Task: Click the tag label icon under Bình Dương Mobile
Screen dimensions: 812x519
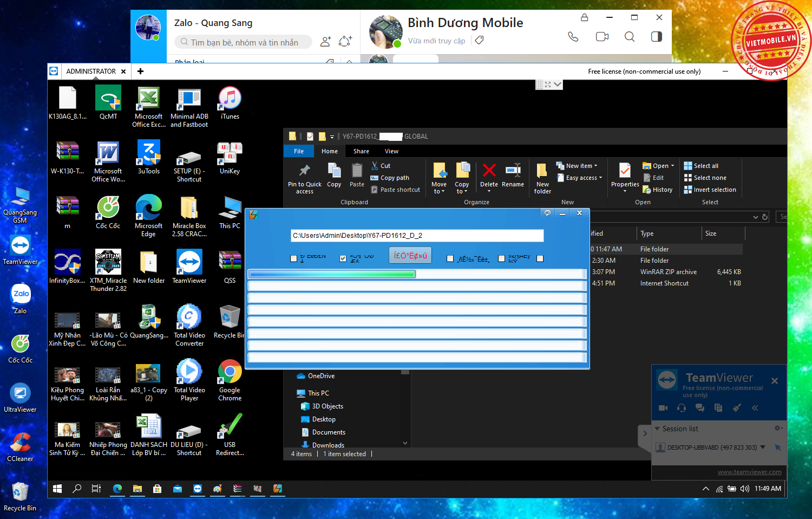Action: point(479,40)
